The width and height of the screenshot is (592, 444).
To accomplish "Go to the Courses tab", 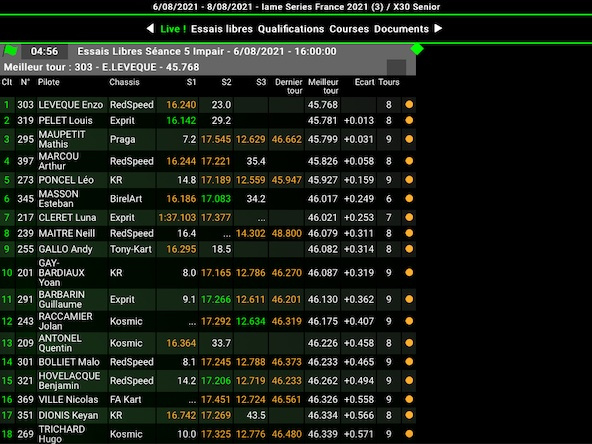I will coord(349,29).
